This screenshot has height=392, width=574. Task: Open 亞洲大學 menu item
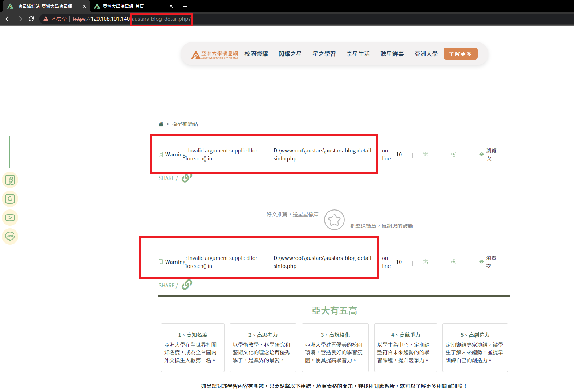click(426, 54)
